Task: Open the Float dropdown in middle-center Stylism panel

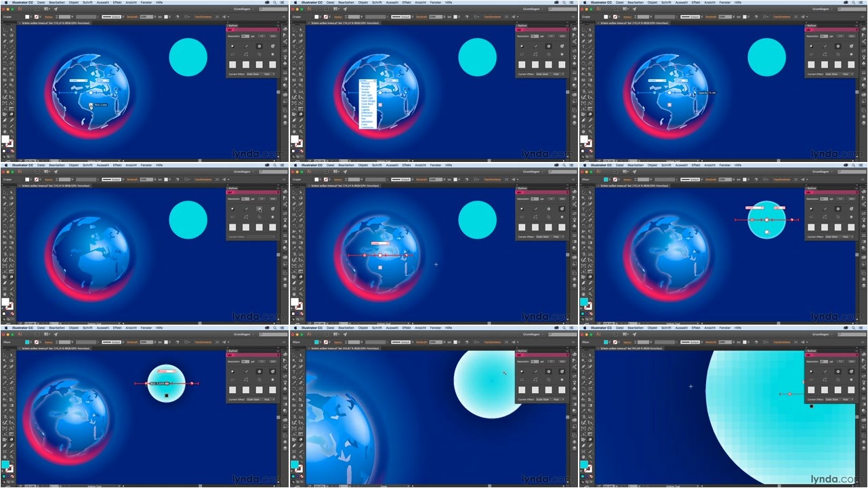Action: point(558,237)
